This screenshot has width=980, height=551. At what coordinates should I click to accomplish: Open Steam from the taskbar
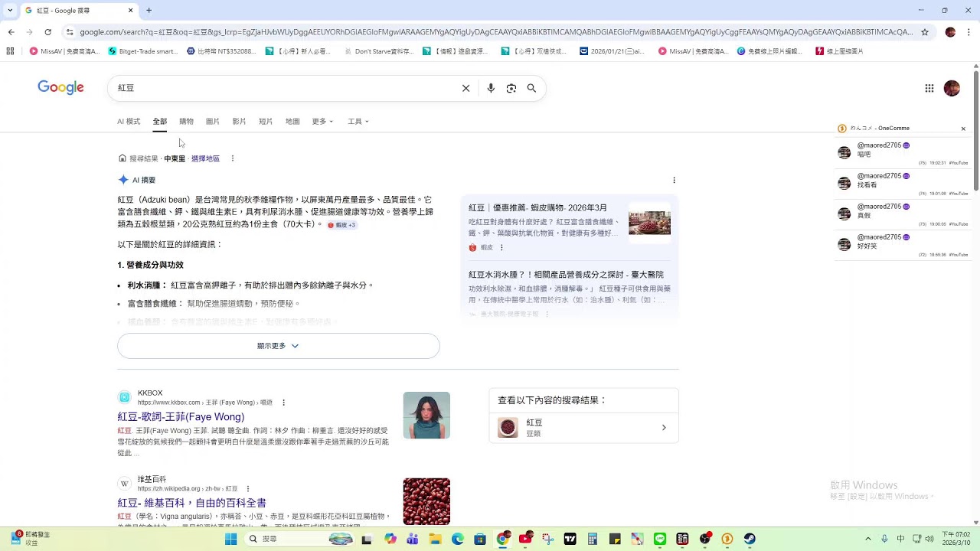750,539
